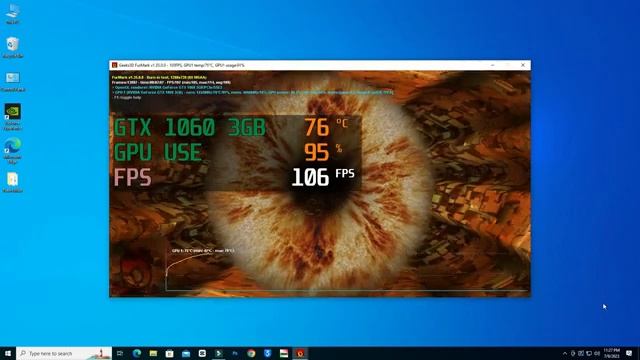Click the GPU temperature graph in FurMark

346,270
